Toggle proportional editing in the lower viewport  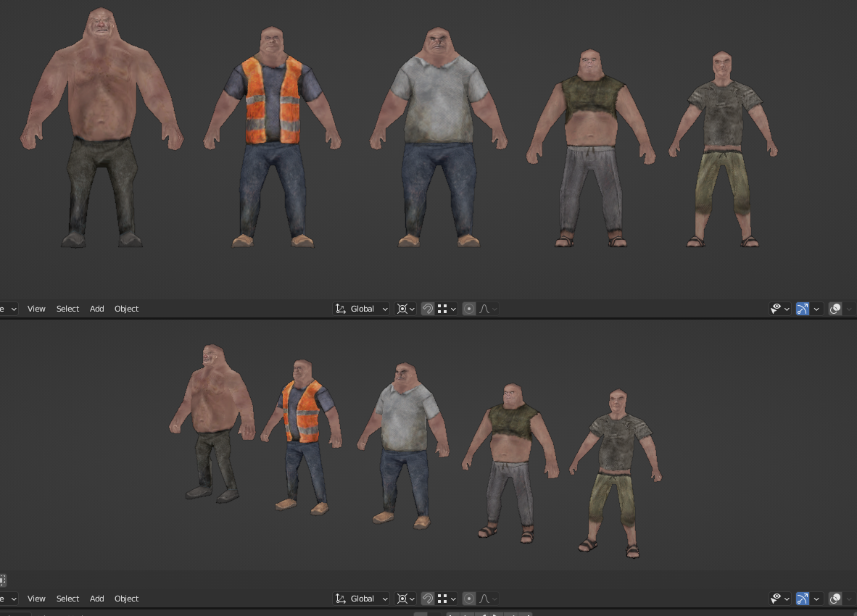[469, 599]
